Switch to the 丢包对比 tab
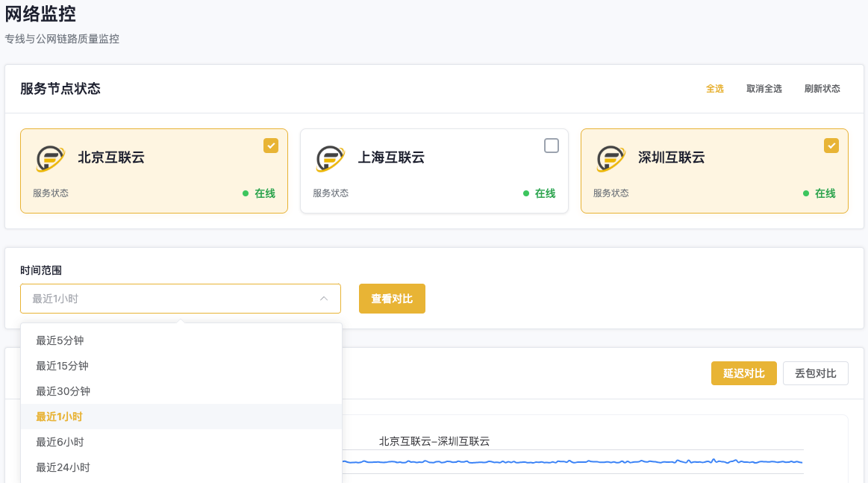The height and width of the screenshot is (483, 868). click(815, 373)
